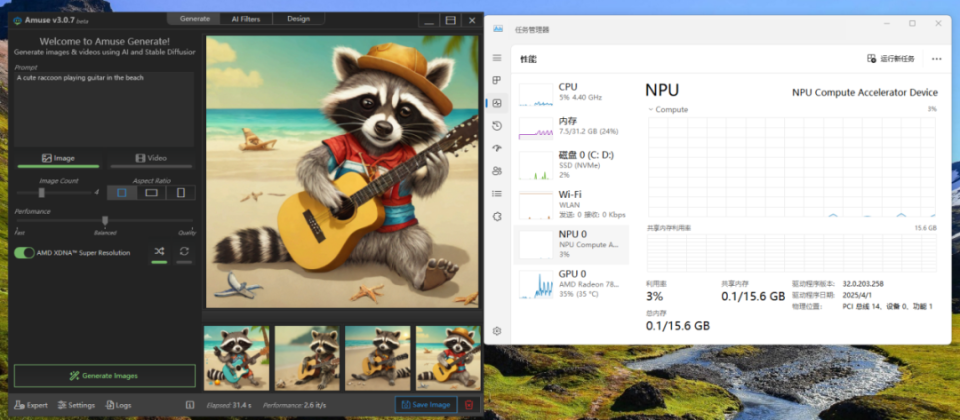Open the Logs button in Amuse
This screenshot has width=960, height=420.
tap(119, 405)
